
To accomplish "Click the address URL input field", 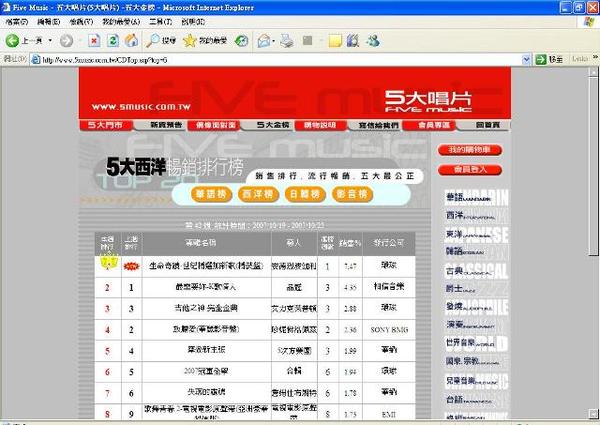I will [281, 60].
